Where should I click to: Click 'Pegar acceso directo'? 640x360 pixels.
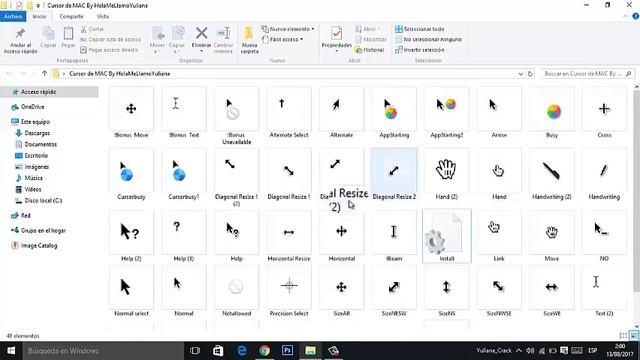[x=109, y=50]
